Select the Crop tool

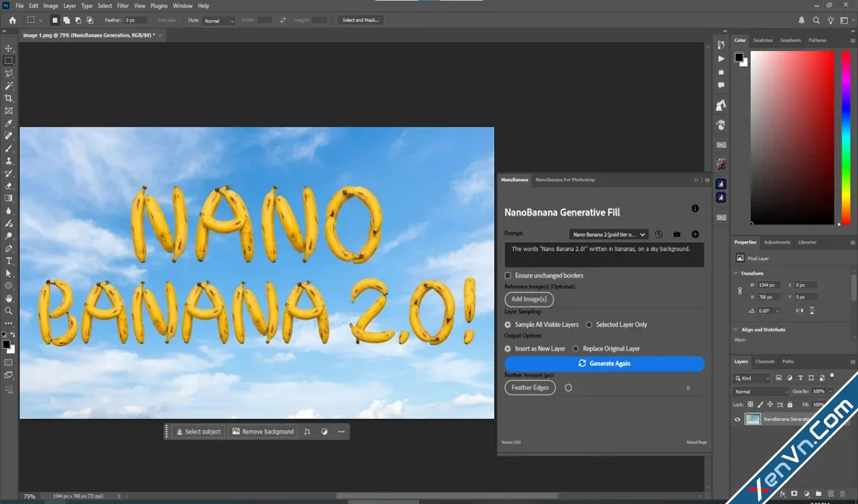(x=9, y=99)
